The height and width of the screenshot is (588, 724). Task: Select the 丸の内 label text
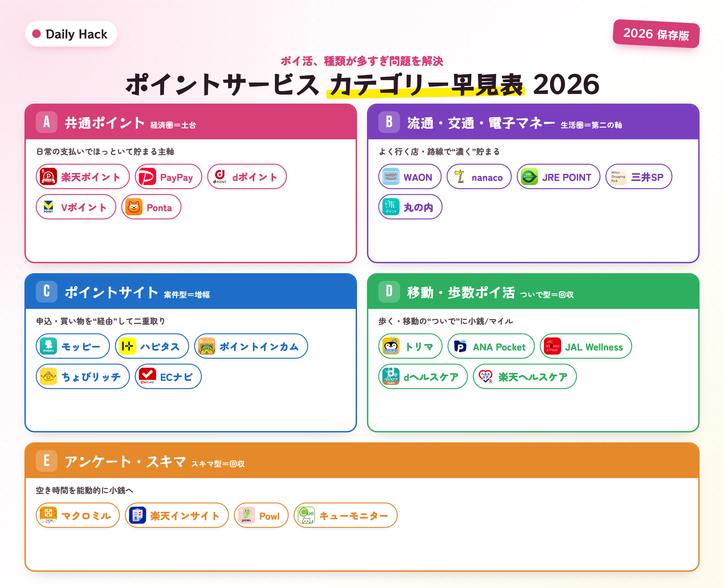(418, 208)
